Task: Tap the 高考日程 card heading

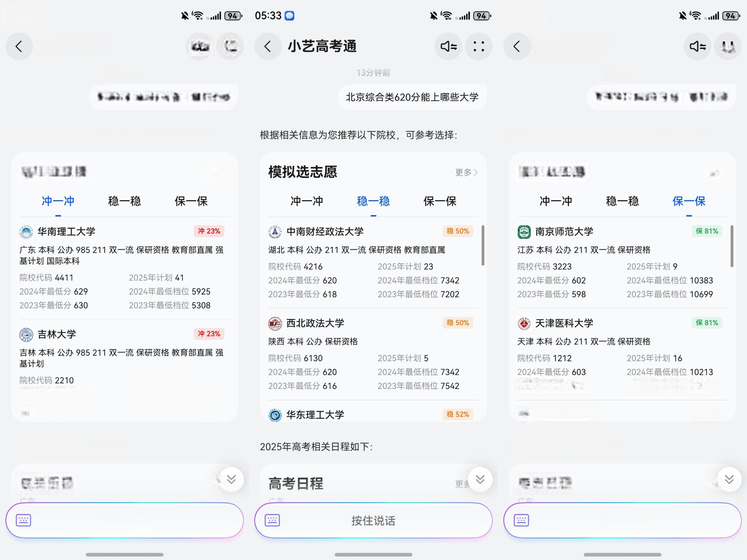Action: pos(296,484)
